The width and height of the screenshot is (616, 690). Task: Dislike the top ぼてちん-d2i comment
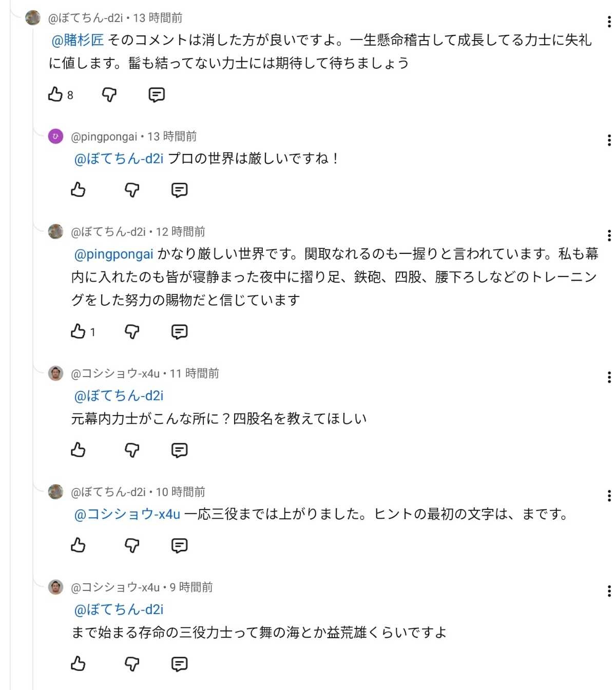(109, 94)
